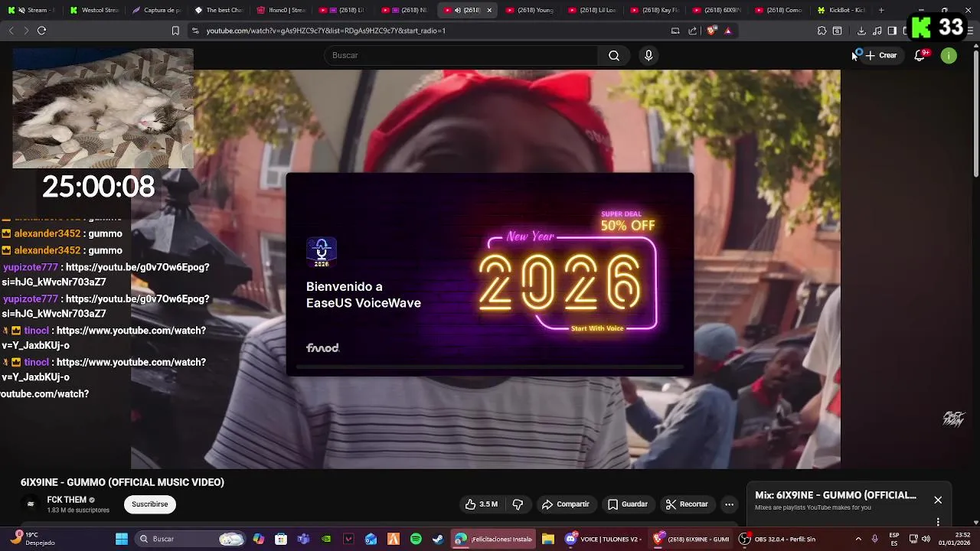This screenshot has height=551, width=980.
Task: Click the Recortar clip button
Action: (x=687, y=504)
